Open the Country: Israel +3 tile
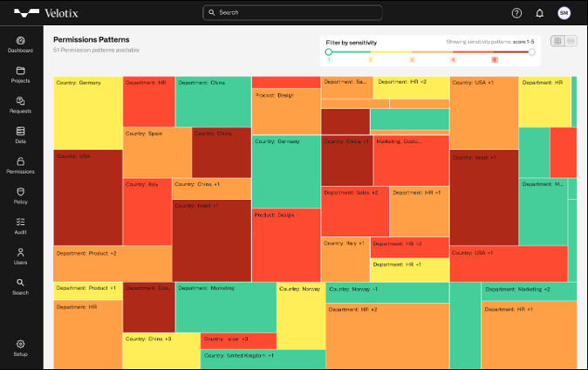This screenshot has width=588, height=370. pos(238,340)
